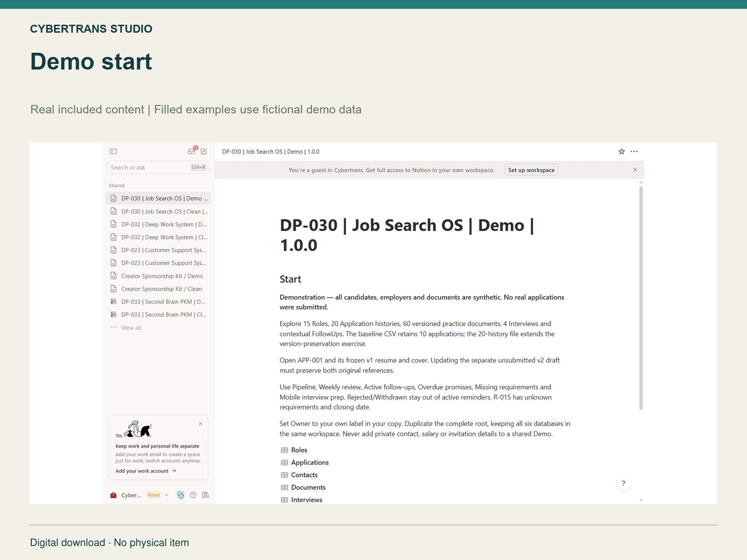Open the DP-032 Deep Work System Cl... page
Screen dimensions: 747x560
tap(159, 237)
